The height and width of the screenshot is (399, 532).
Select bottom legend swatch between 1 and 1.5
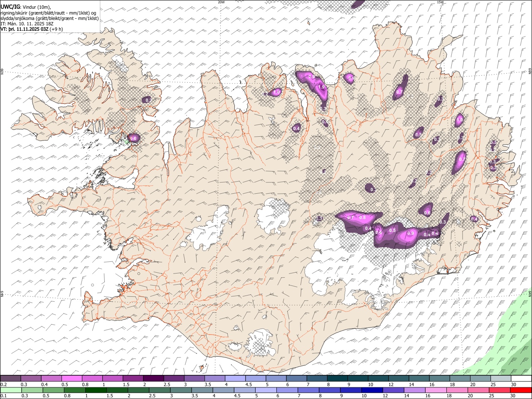click(96, 390)
